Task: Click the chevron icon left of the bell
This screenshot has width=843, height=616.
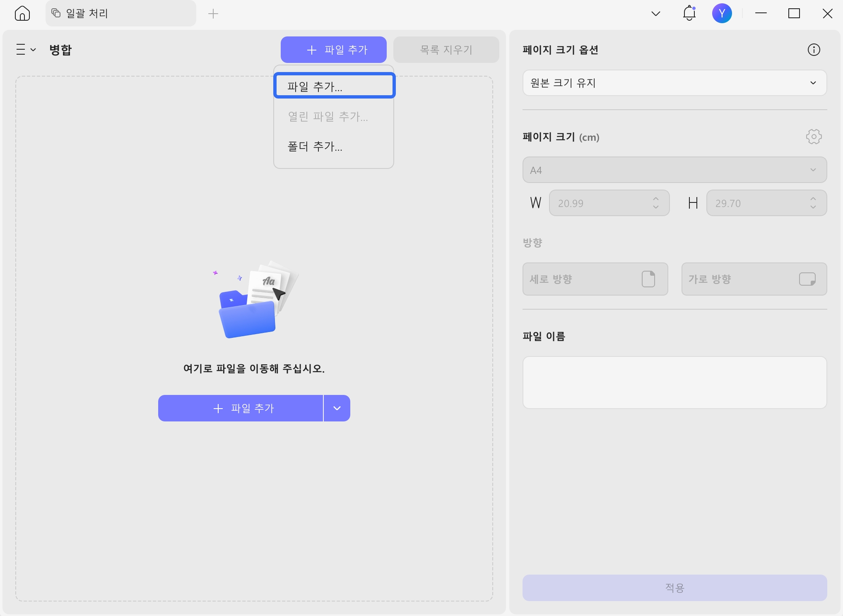Action: click(x=655, y=14)
